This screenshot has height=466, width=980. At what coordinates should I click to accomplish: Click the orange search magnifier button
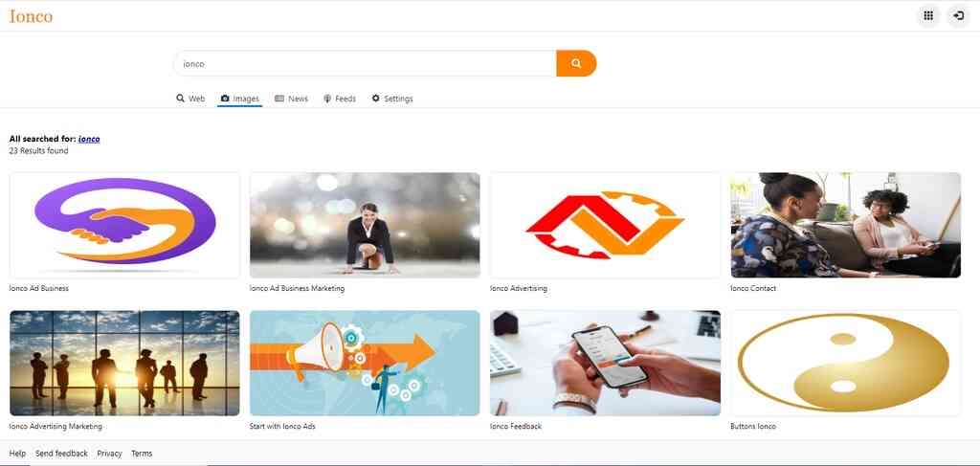tap(575, 64)
